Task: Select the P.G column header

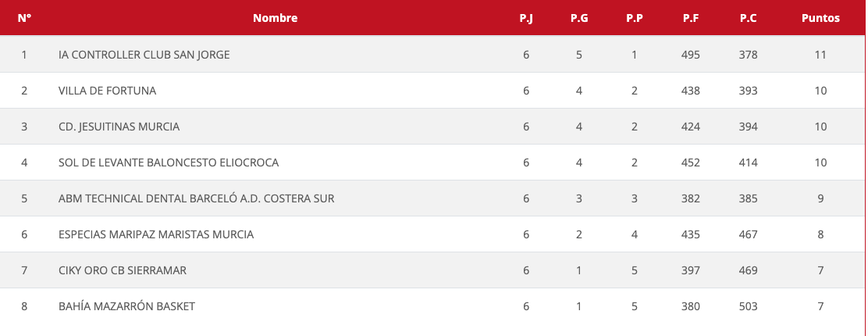Action: pos(579,18)
